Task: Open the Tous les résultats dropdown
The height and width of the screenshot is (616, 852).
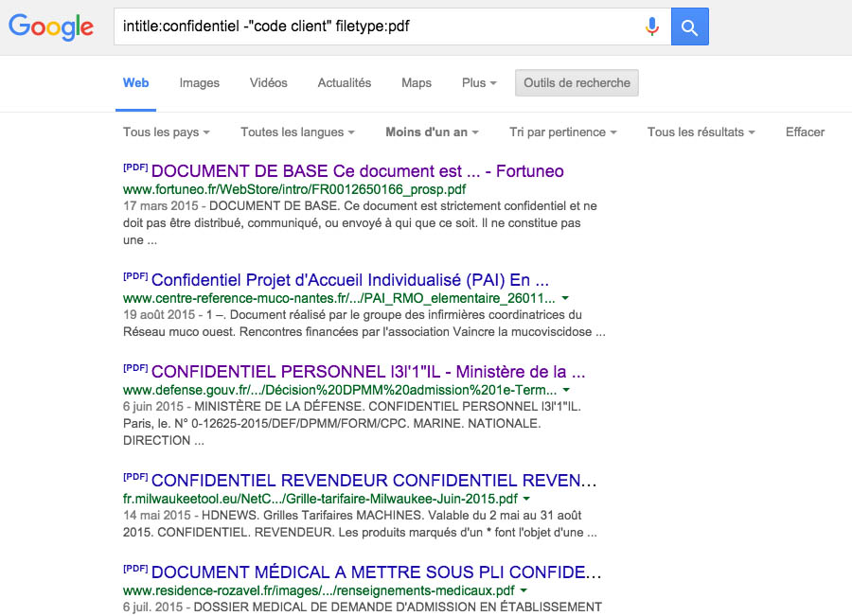Action: tap(701, 132)
